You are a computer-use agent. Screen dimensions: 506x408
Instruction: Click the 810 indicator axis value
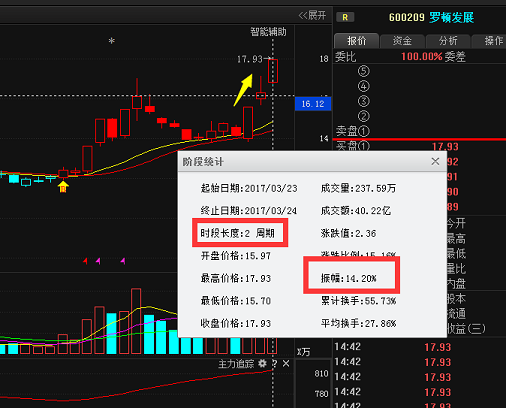[321, 374]
